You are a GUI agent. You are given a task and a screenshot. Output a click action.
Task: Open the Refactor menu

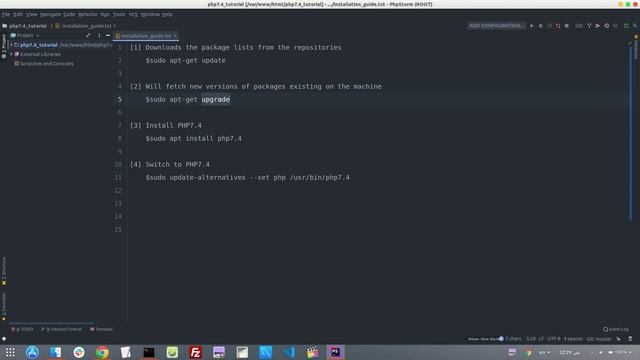coord(88,14)
